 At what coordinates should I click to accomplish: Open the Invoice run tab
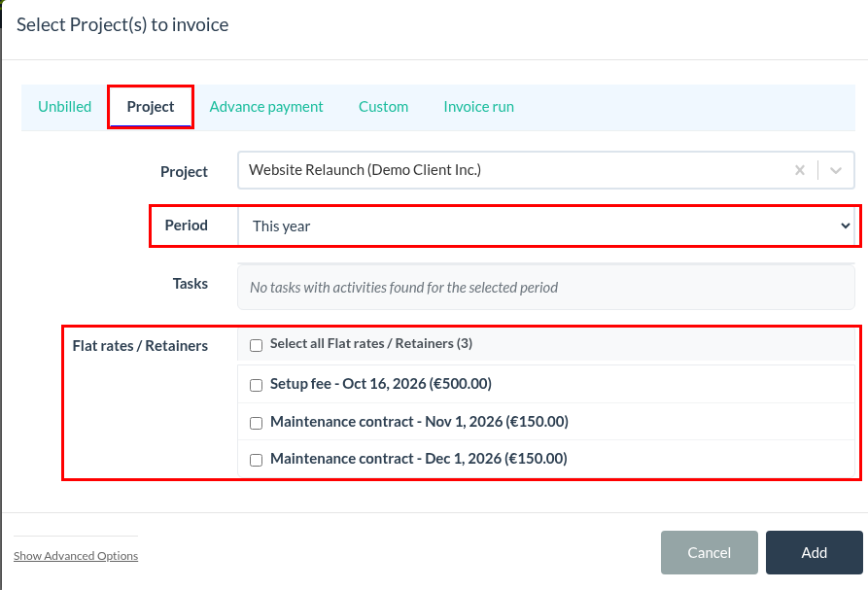tap(479, 107)
